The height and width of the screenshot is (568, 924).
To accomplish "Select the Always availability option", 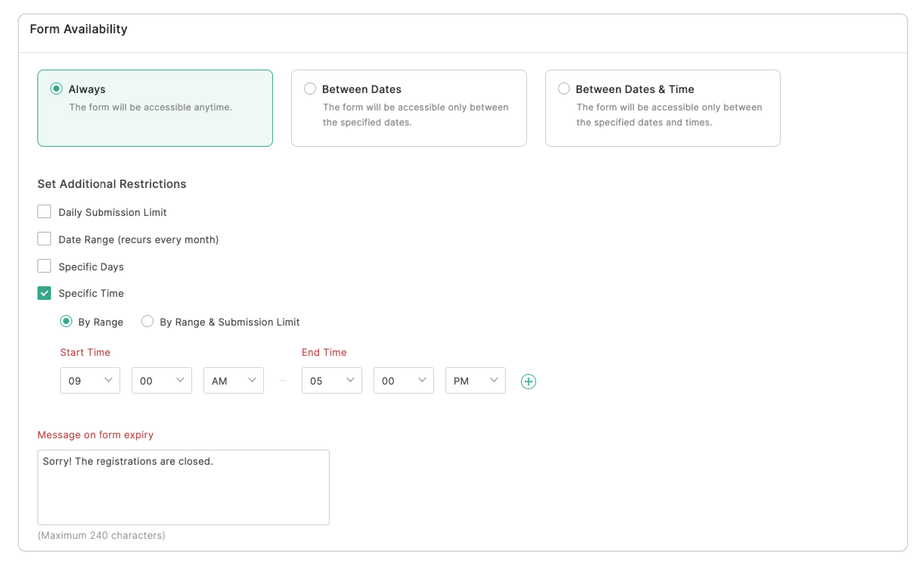I will coord(56,89).
